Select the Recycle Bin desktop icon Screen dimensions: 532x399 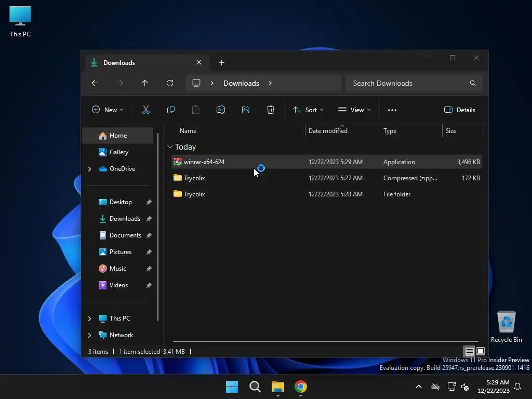(506, 327)
